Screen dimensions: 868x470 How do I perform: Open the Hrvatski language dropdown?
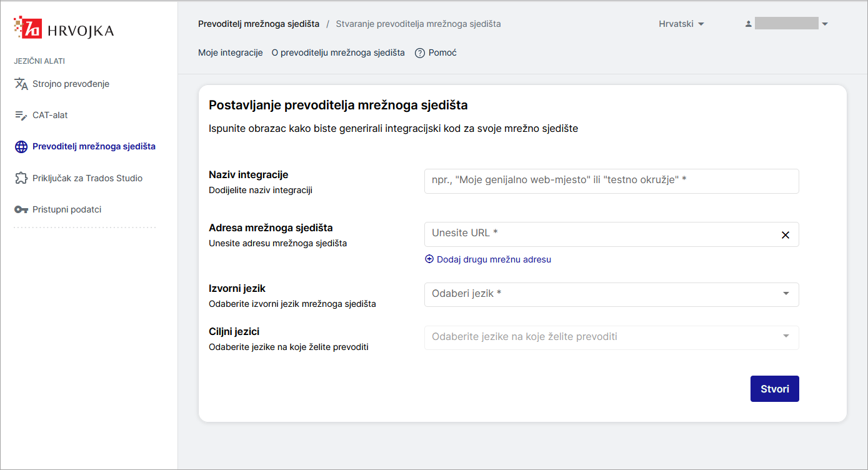click(681, 24)
